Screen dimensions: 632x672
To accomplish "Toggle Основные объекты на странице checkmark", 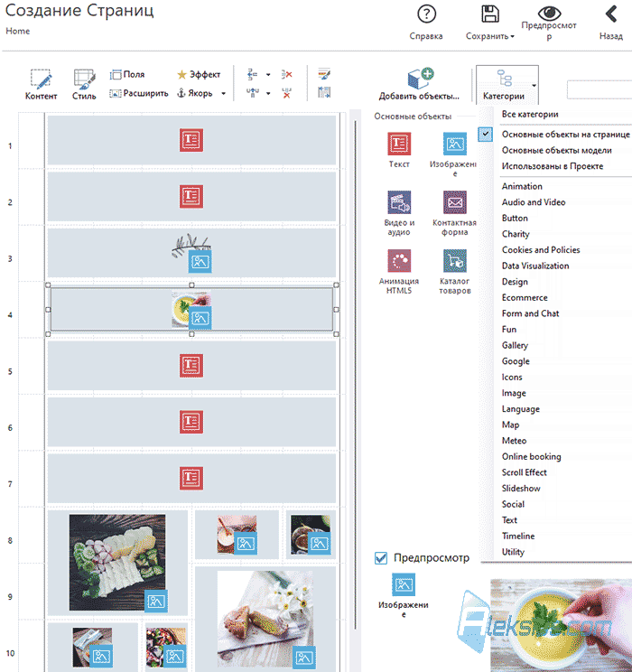I will (485, 135).
